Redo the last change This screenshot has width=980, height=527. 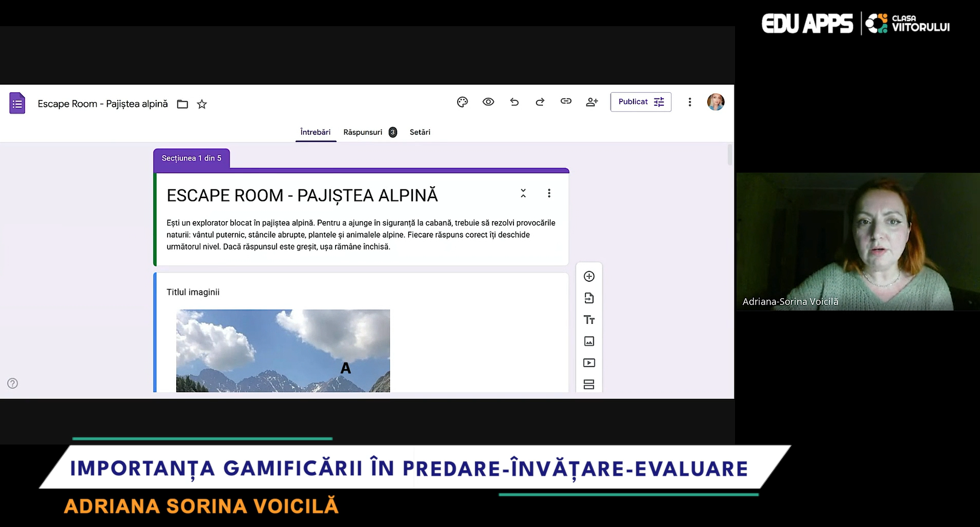(x=540, y=102)
